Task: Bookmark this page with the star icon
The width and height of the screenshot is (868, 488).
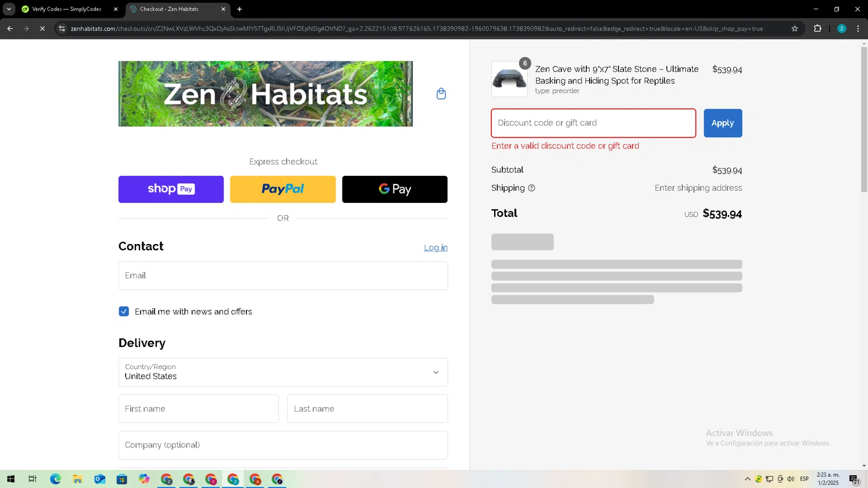Action: pyautogui.click(x=795, y=28)
